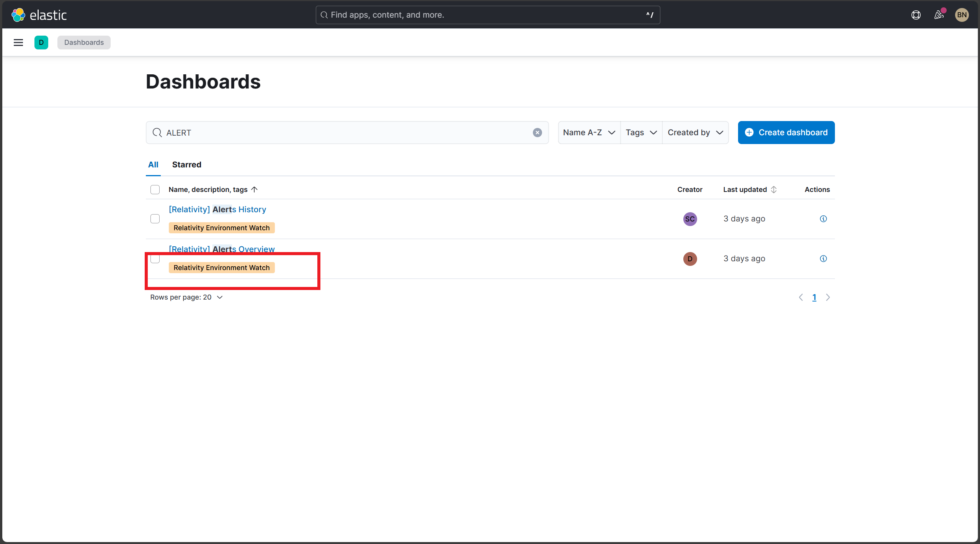Open the BN user avatar menu
980x544 pixels.
962,15
